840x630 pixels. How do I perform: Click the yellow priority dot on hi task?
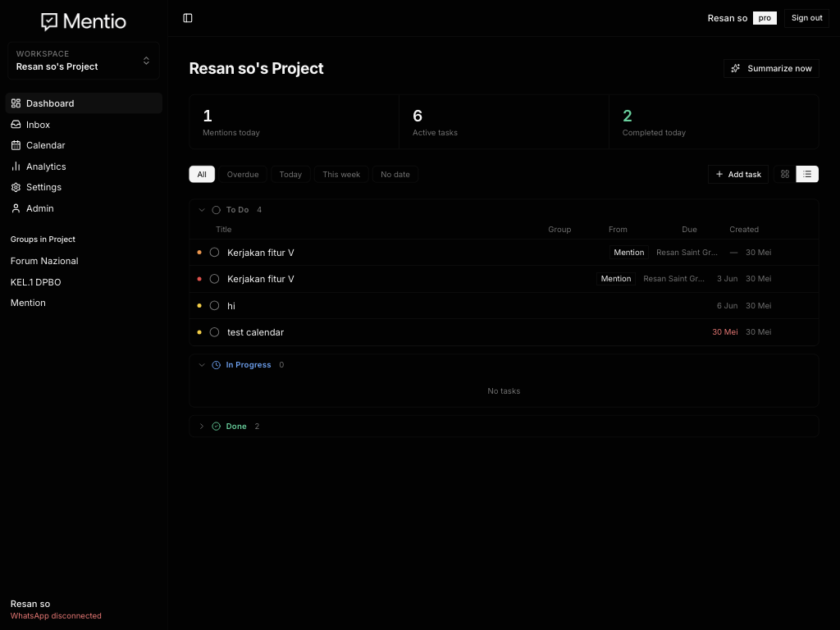coord(199,306)
